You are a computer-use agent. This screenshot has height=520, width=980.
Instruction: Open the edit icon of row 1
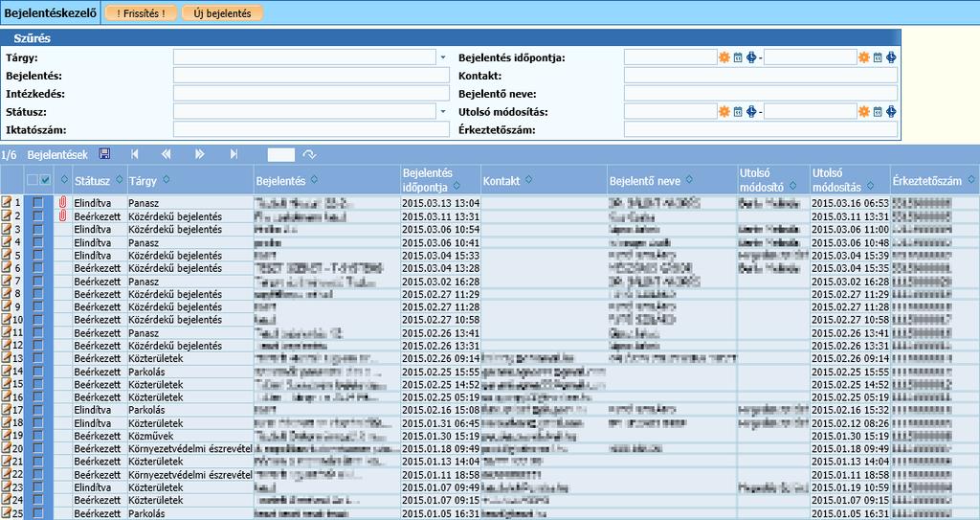[7, 203]
